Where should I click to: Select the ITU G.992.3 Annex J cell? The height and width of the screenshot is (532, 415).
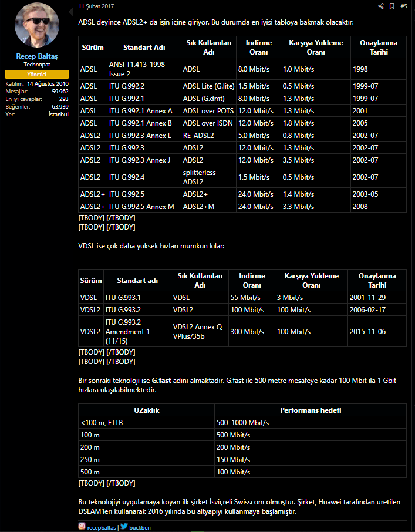[144, 160]
